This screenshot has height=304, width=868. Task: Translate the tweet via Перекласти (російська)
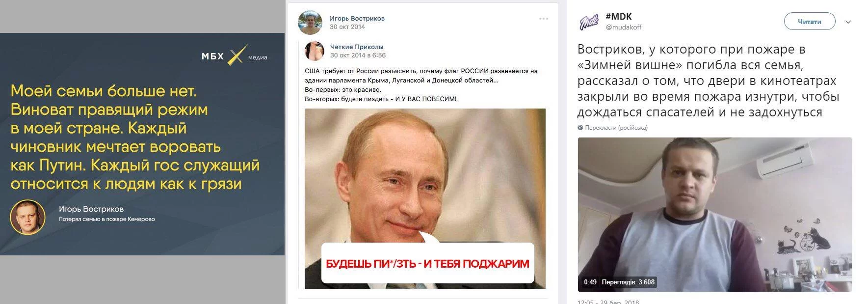click(616, 128)
